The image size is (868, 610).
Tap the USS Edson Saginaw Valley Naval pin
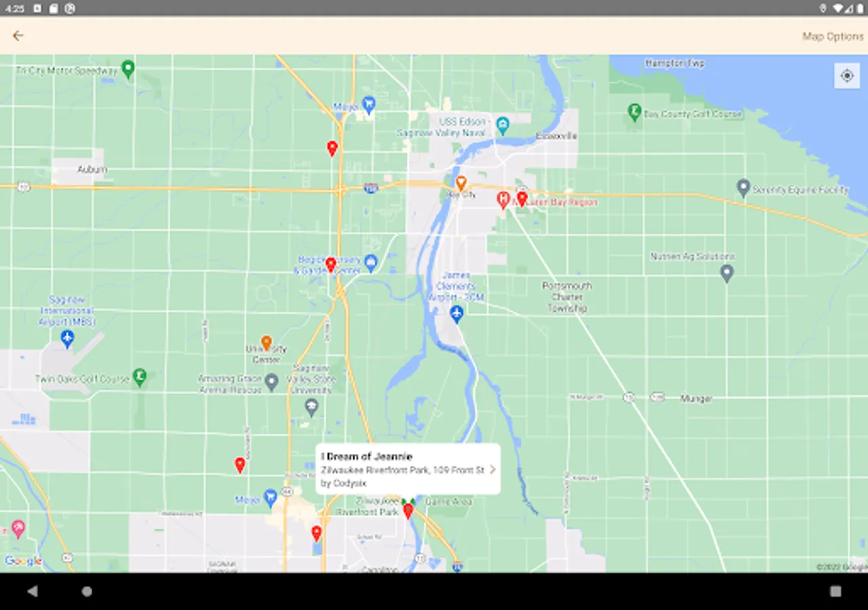502,125
